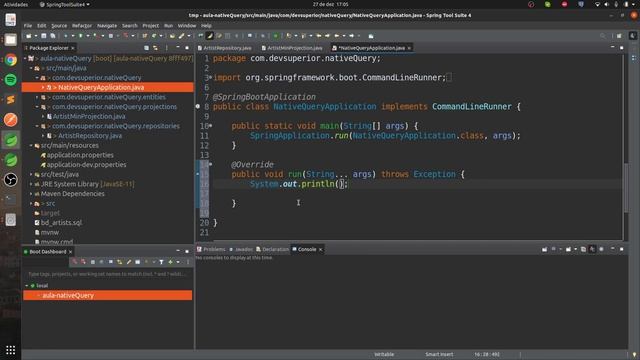
Task: Open the Edit menu
Action: [x=42, y=25]
